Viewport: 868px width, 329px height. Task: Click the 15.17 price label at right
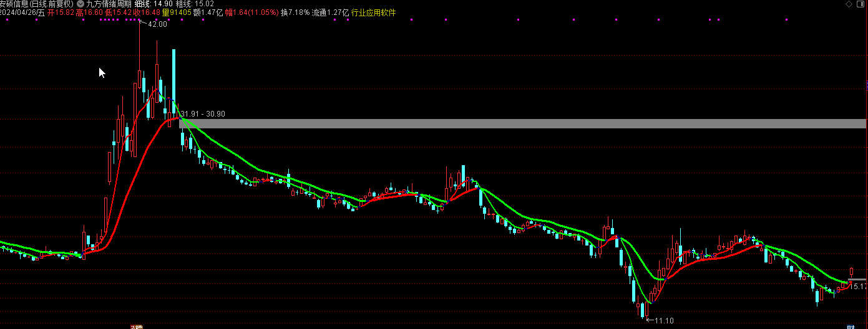(x=859, y=287)
